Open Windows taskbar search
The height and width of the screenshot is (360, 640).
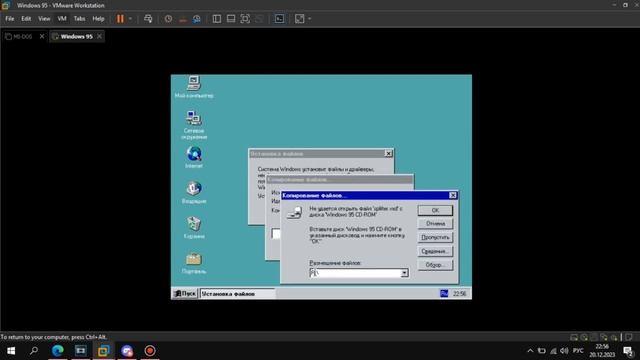click(x=34, y=351)
